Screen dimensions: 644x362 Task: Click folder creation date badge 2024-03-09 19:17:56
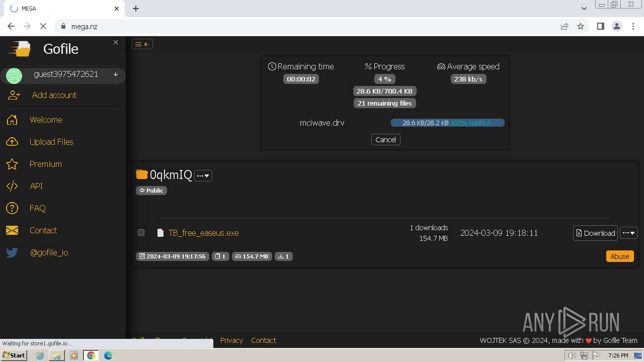[173, 256]
